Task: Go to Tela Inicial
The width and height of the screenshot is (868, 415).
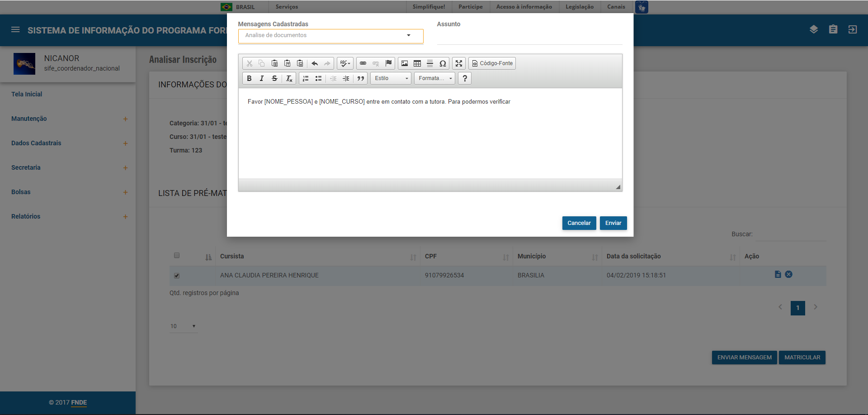Action: click(27, 94)
